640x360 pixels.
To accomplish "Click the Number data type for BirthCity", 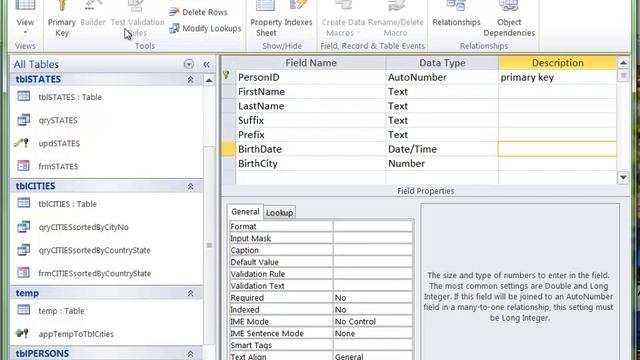I will click(x=442, y=164).
